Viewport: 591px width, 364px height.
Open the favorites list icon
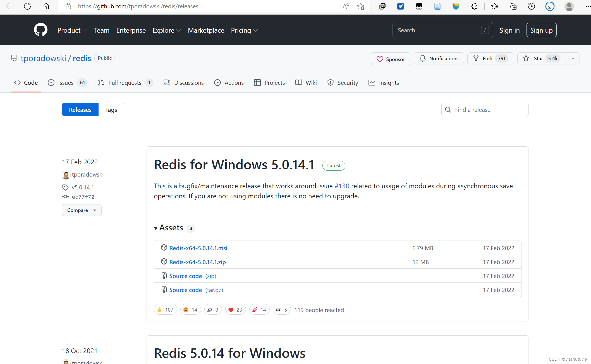[495, 6]
